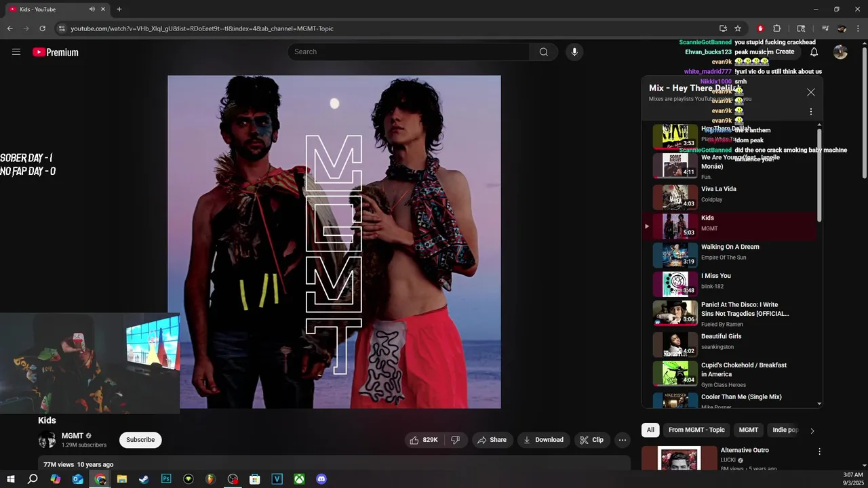View site information icon in address bar
Screen dimensions: 868x488
click(62, 28)
